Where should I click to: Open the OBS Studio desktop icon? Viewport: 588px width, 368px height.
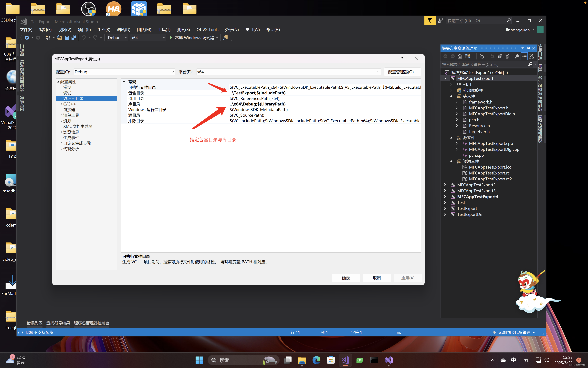coord(88,9)
